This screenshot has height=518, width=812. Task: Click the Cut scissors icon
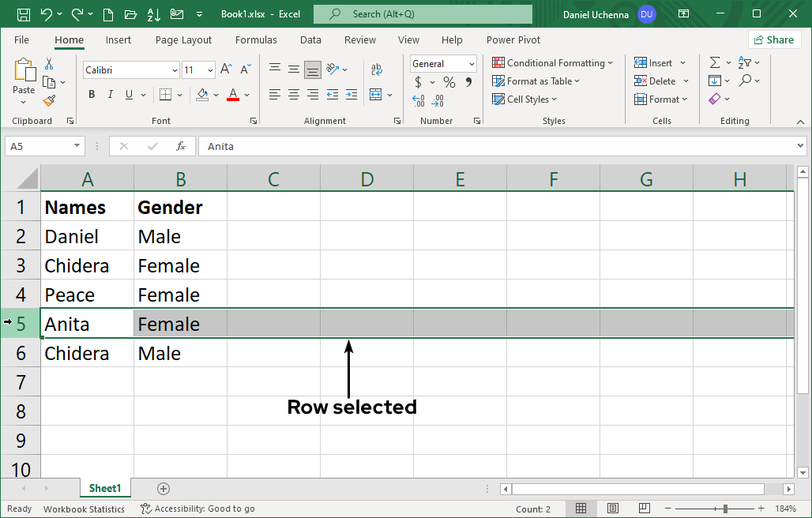(x=49, y=64)
